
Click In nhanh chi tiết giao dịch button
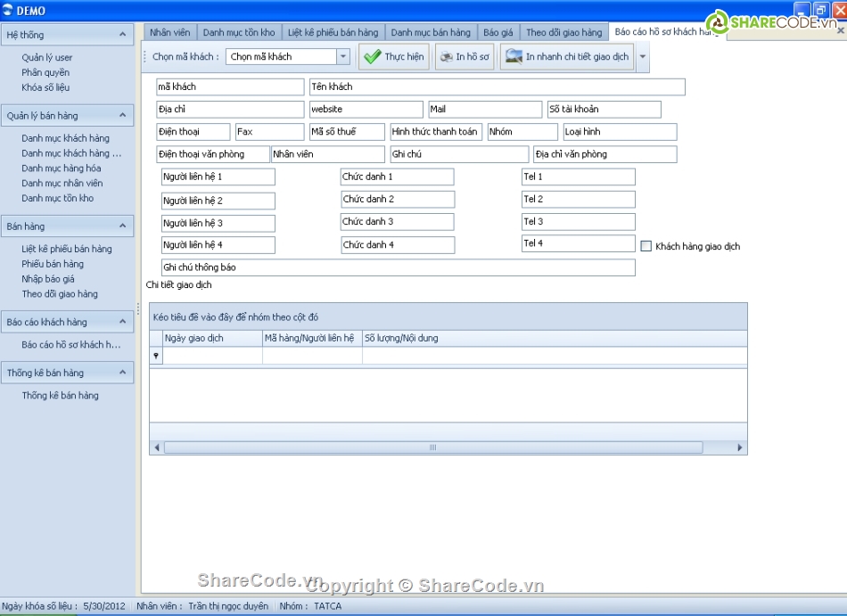click(x=567, y=57)
